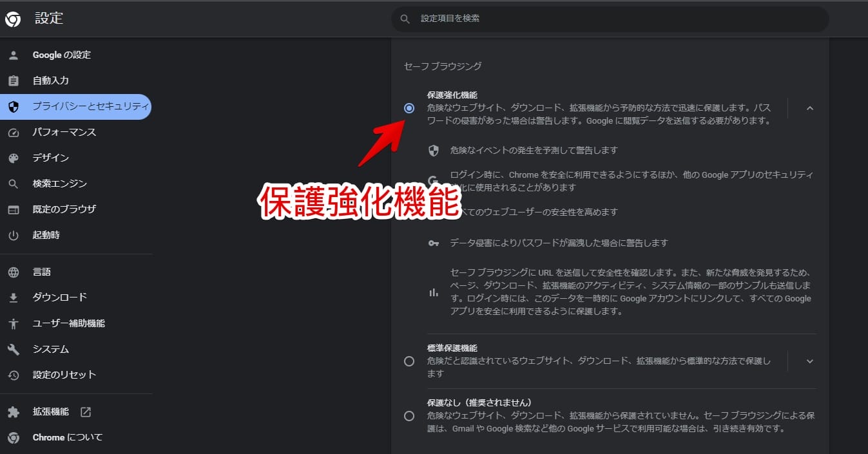
Task: Click the browser window icon for 既定のブラウザ
Action: [x=14, y=209]
